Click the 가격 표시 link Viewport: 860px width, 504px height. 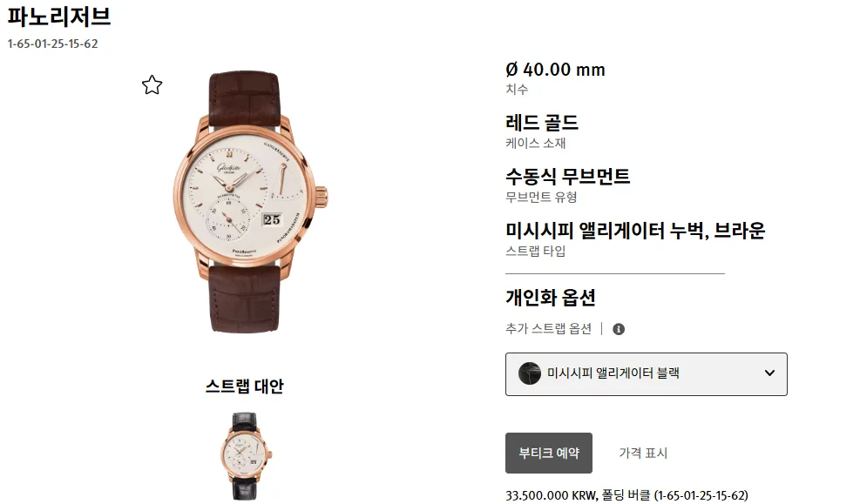click(643, 453)
